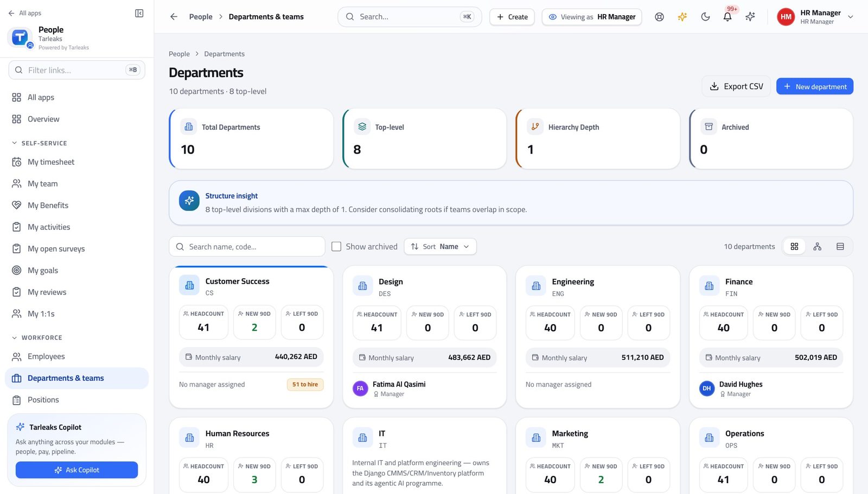This screenshot has width=868, height=494.
Task: Switch to grid view of departments
Action: point(794,247)
